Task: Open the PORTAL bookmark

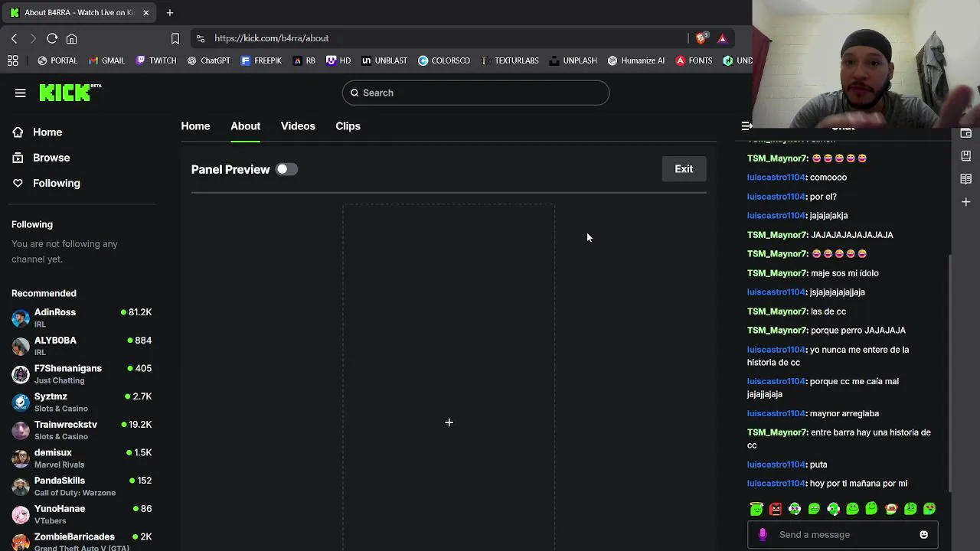Action: coord(57,60)
